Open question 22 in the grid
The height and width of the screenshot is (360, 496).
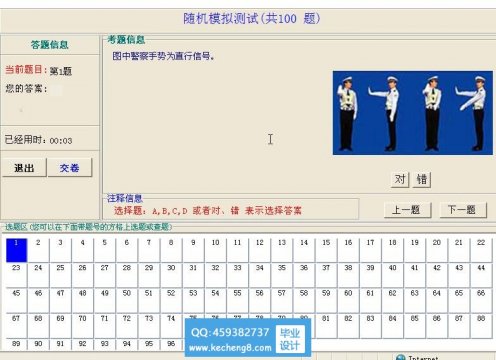(x=481, y=250)
